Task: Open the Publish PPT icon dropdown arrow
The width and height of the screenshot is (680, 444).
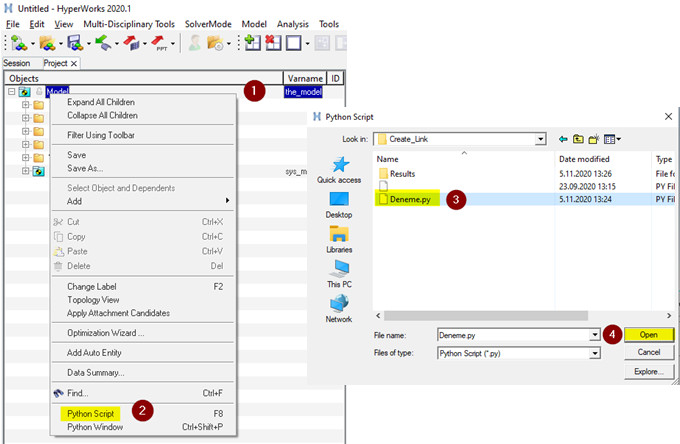Action: coord(173,43)
